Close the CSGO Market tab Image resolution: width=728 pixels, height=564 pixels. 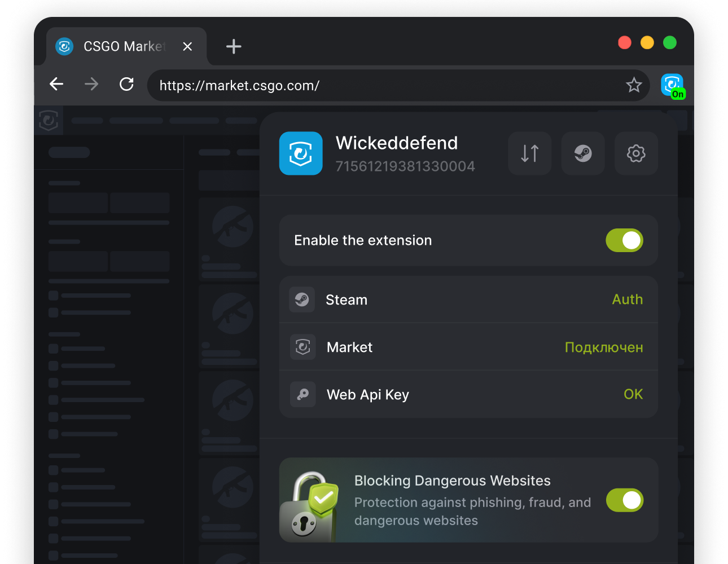(187, 46)
